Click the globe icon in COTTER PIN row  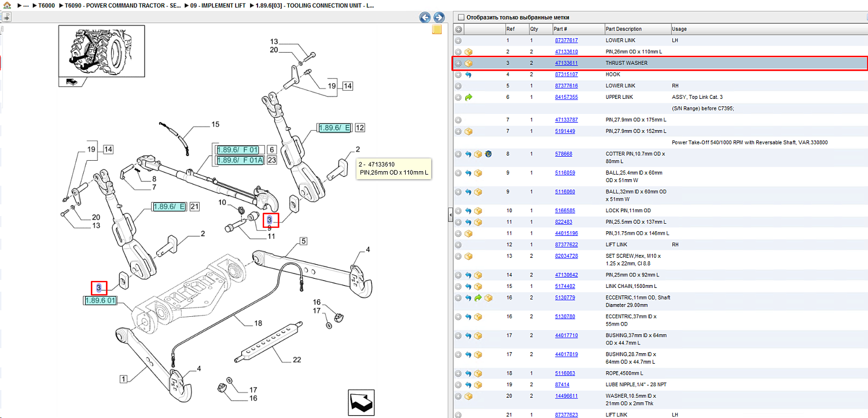(488, 154)
